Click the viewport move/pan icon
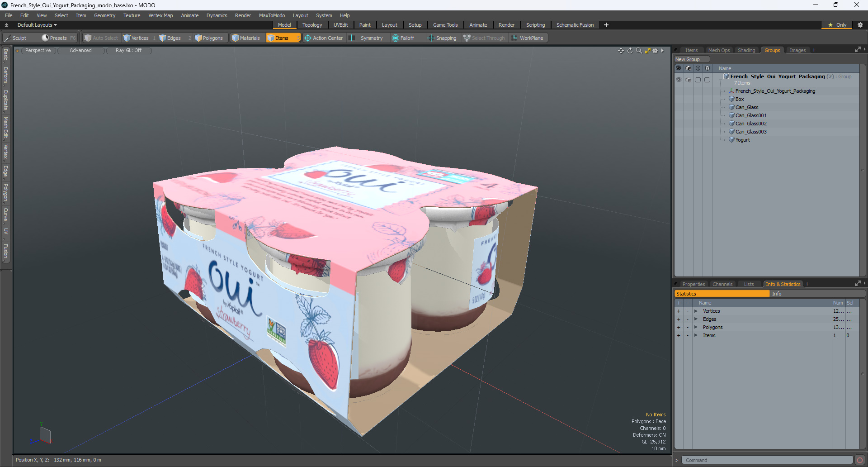Image resolution: width=868 pixels, height=467 pixels. 621,51
